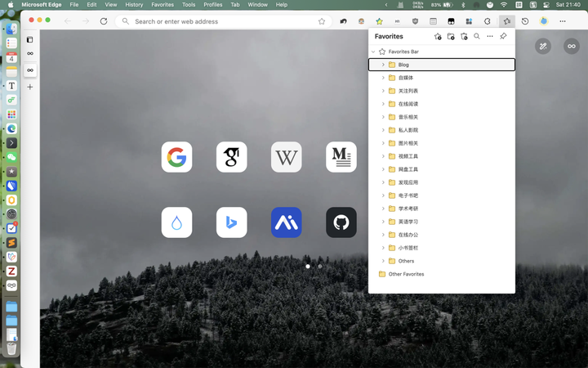Viewport: 588px width, 368px height.
Task: Expand the Others folder chevron
Action: pos(383,261)
